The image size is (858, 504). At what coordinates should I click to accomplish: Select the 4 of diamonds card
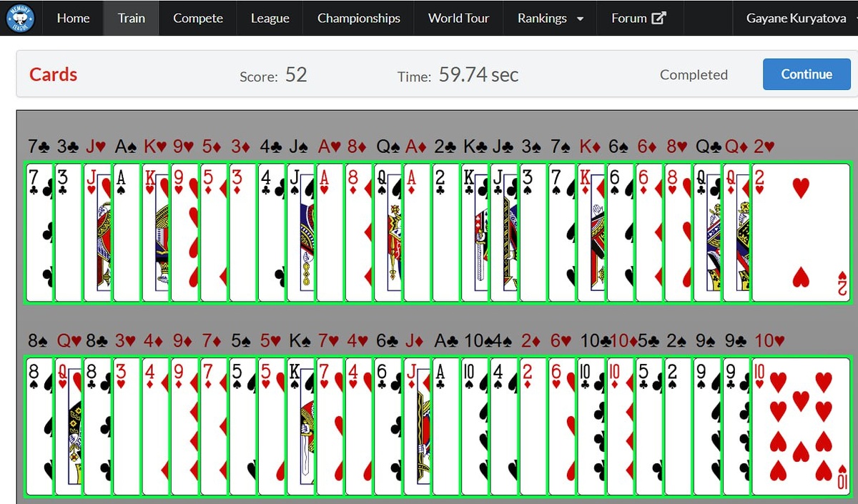click(x=155, y=426)
